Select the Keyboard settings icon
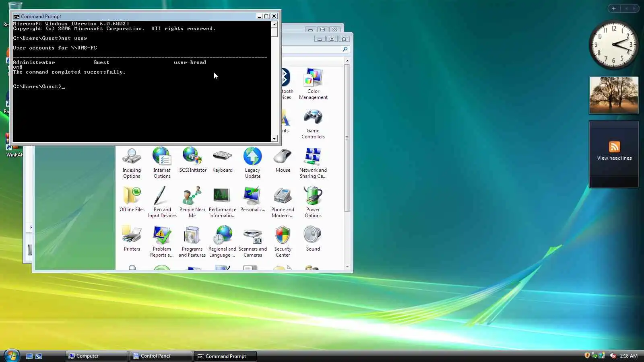 click(223, 160)
